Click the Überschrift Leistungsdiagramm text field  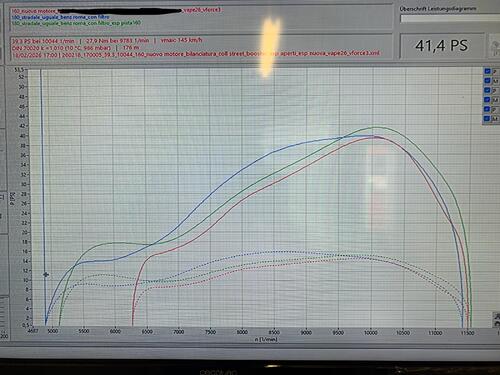(450, 19)
